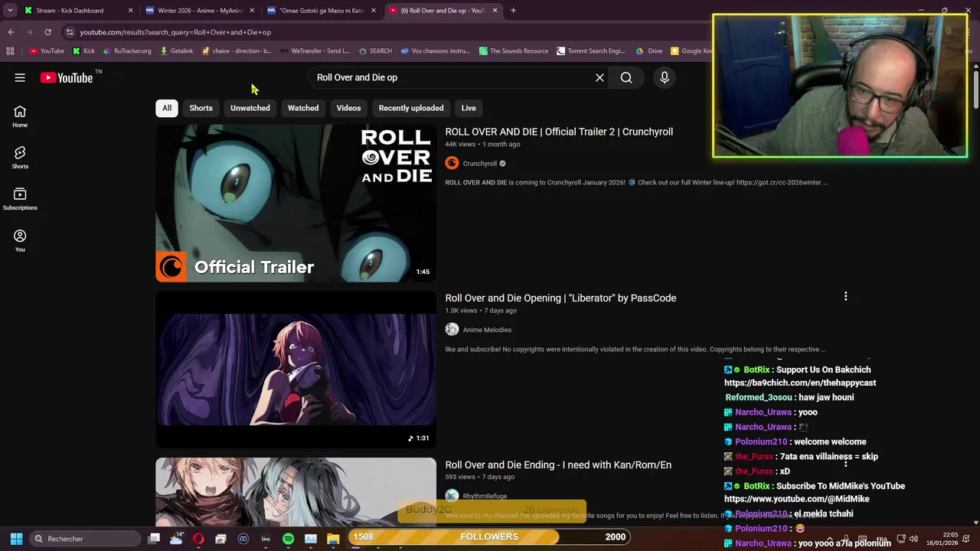Open RuTracker.org bookmark

(x=127, y=51)
